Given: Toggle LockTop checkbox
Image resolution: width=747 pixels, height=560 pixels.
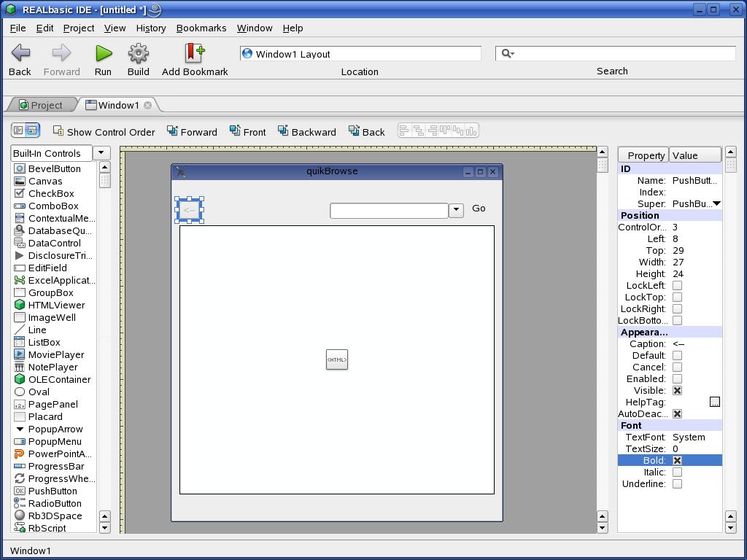Looking at the screenshot, I should (677, 297).
